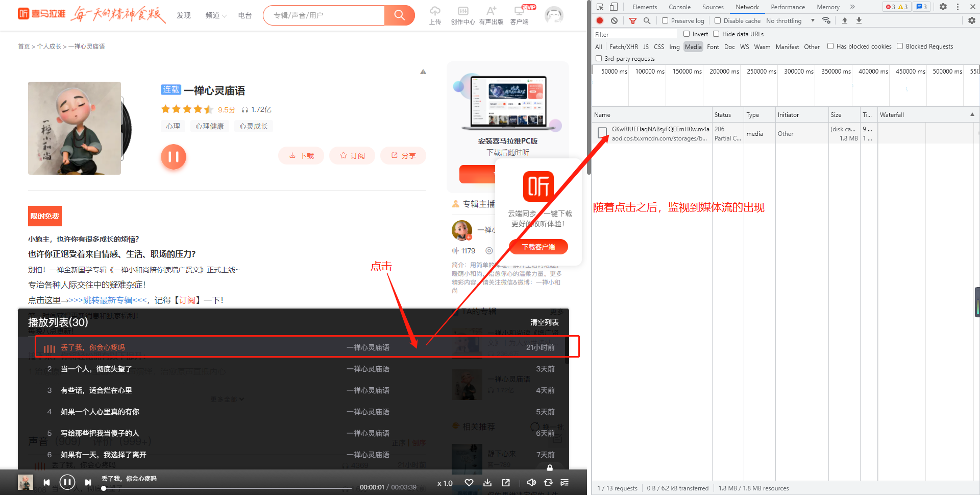The width and height of the screenshot is (980, 495).
Task: Pause the track in the bottom player bar
Action: pyautogui.click(x=67, y=482)
